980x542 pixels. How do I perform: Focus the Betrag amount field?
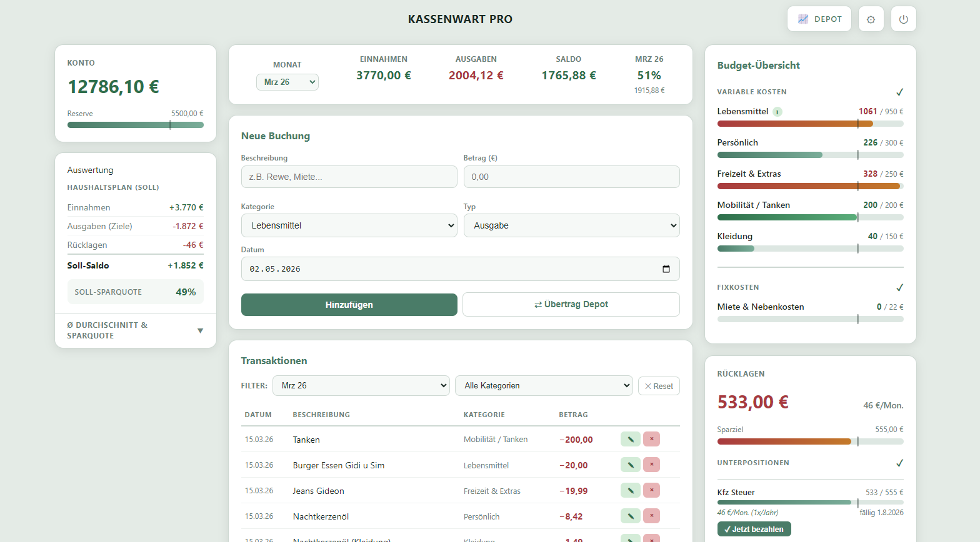[572, 177]
